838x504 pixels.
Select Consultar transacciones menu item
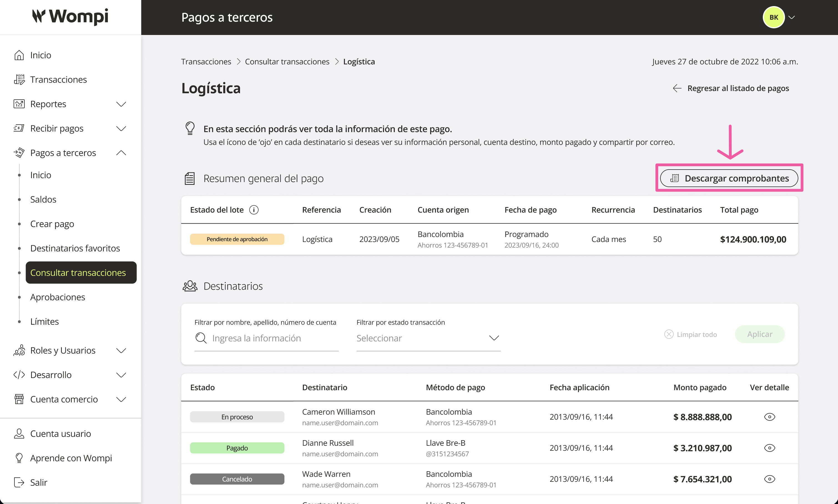tap(81, 273)
